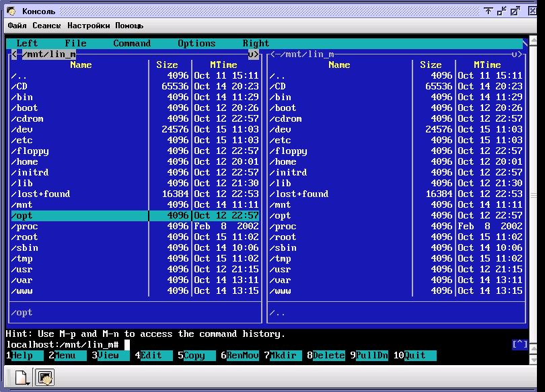Select /proc directory in left panel

[135, 227]
